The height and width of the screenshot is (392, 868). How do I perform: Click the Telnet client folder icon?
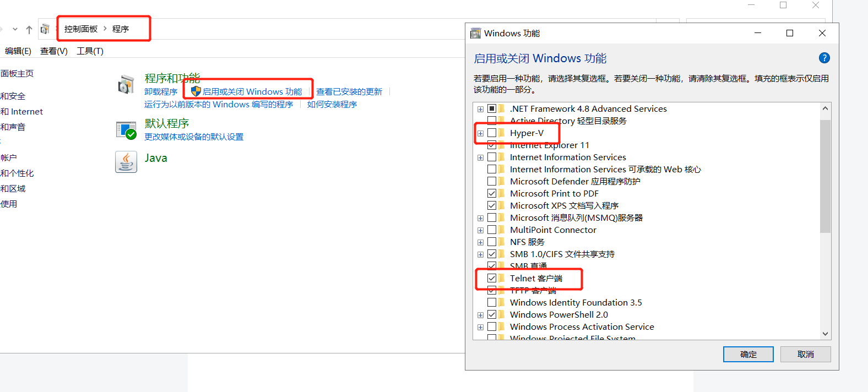[502, 278]
